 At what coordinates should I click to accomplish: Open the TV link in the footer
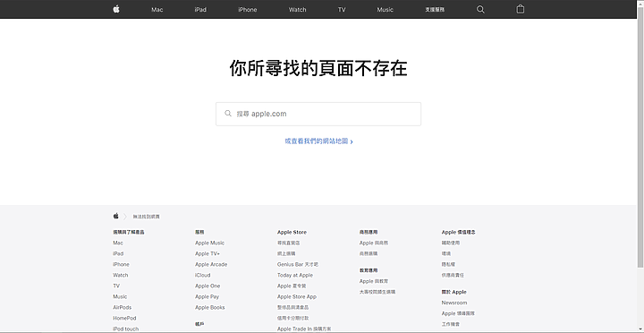click(116, 286)
